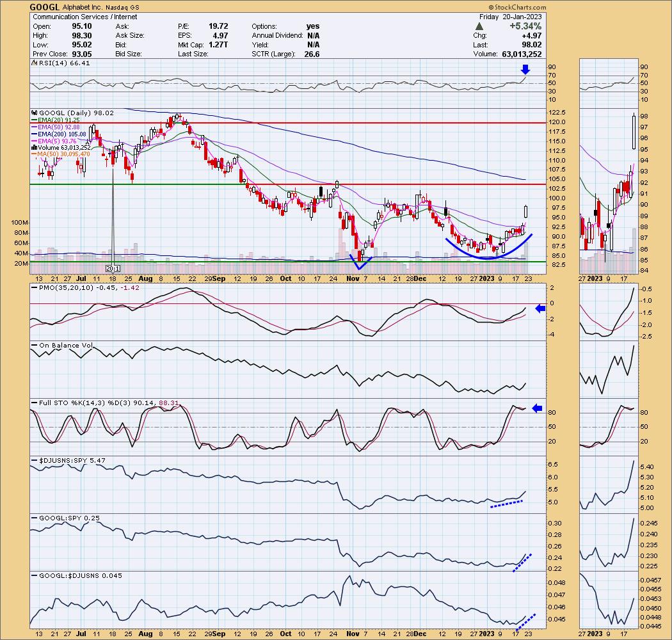Click the RSI(14) 66.41 panel label

[64, 63]
